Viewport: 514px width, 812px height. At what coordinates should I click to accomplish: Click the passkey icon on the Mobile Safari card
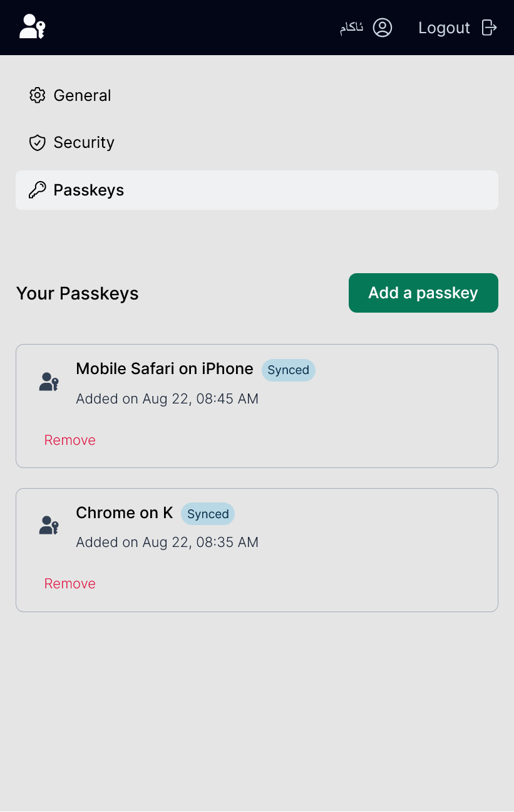coord(49,382)
